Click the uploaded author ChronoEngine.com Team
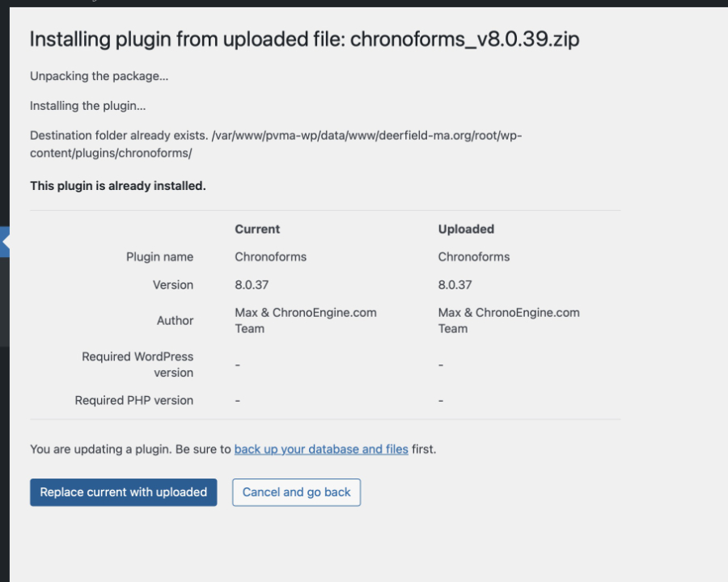The image size is (728, 582). (x=508, y=320)
